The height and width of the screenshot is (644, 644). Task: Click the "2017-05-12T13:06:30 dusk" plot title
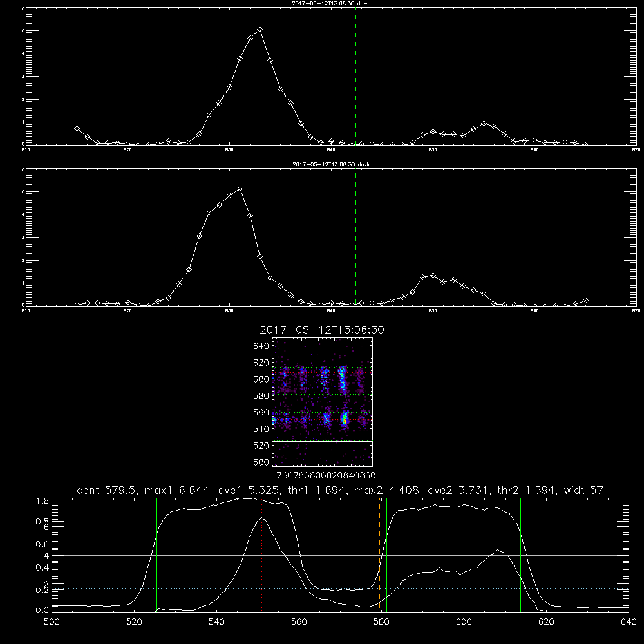pyautogui.click(x=331, y=164)
